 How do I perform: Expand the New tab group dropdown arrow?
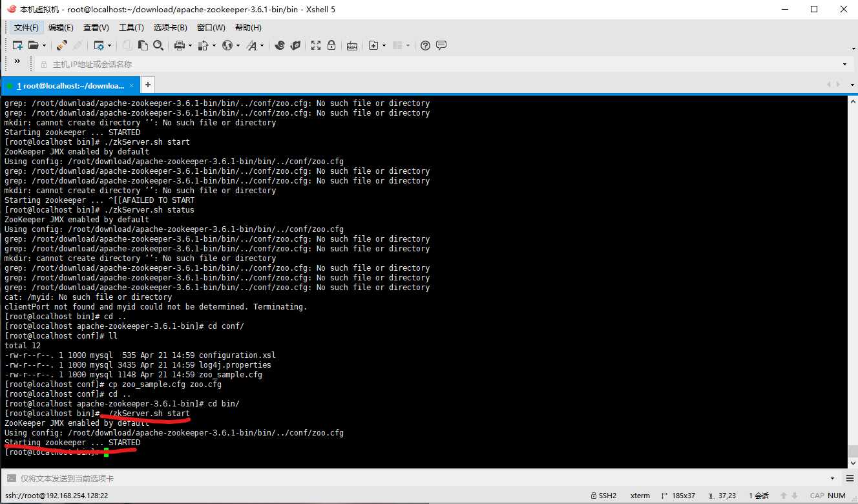point(384,45)
